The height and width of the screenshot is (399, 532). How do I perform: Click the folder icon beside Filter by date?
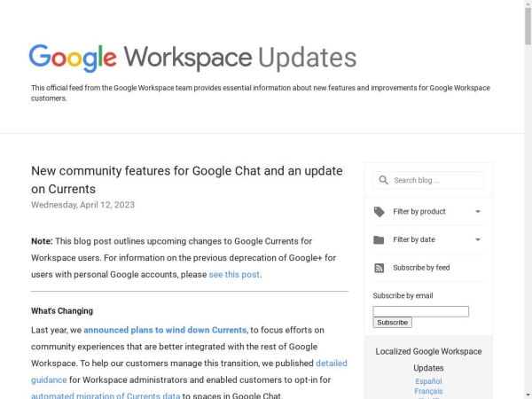pyautogui.click(x=379, y=240)
